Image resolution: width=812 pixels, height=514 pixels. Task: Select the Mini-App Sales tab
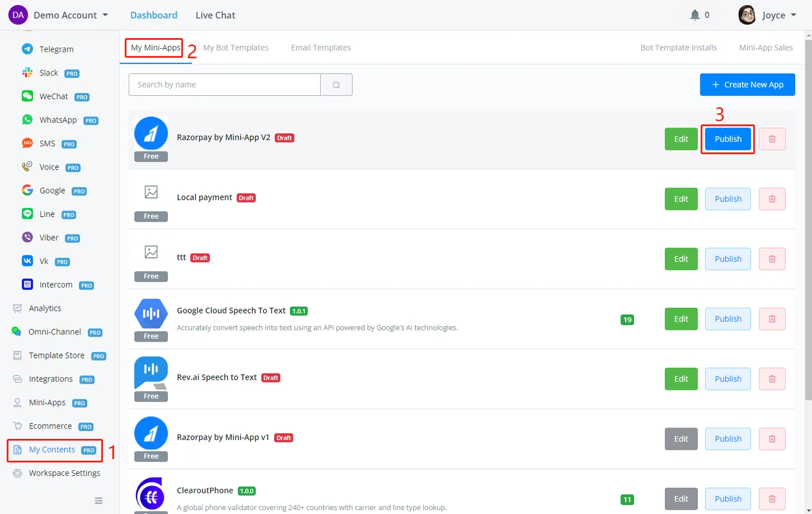click(x=766, y=48)
